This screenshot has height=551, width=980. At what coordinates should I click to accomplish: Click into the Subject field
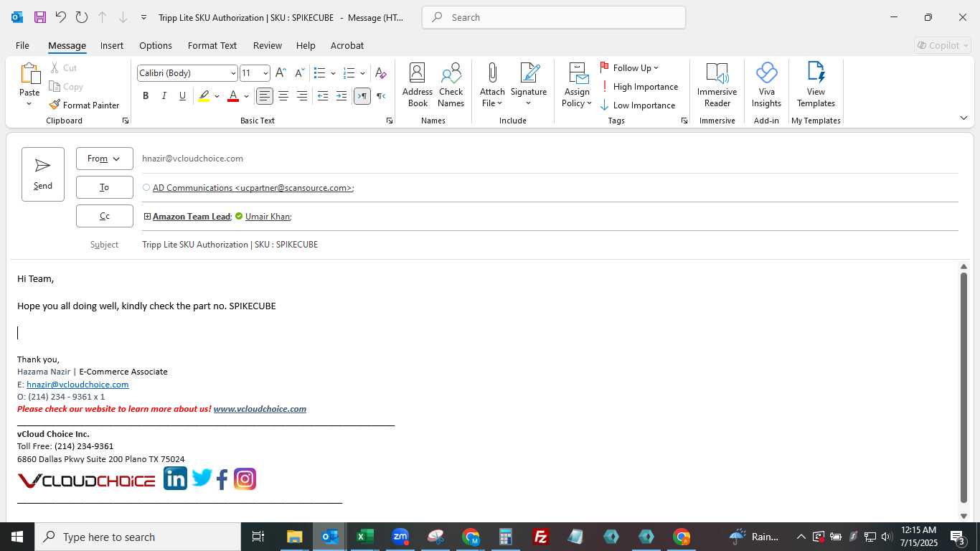[550, 245]
